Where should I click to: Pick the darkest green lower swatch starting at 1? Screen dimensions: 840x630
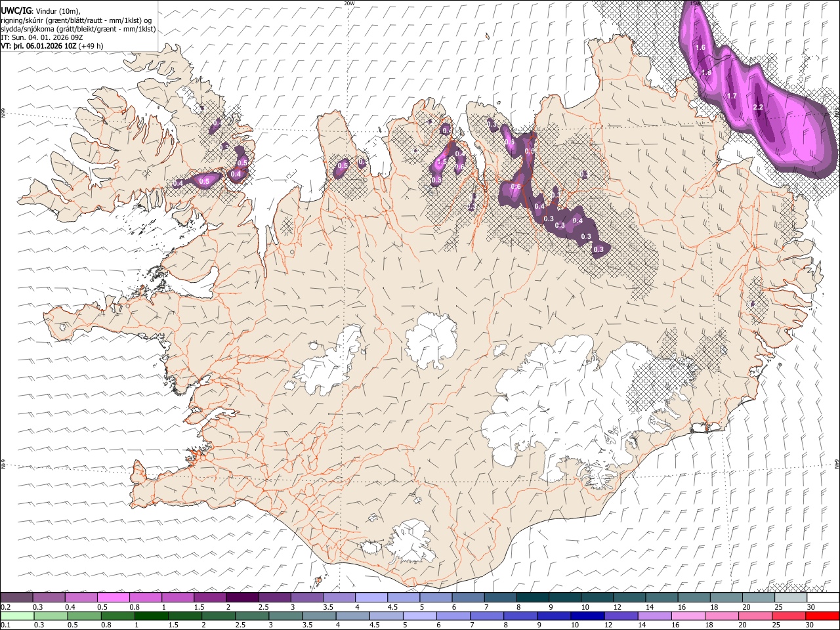[151, 616]
